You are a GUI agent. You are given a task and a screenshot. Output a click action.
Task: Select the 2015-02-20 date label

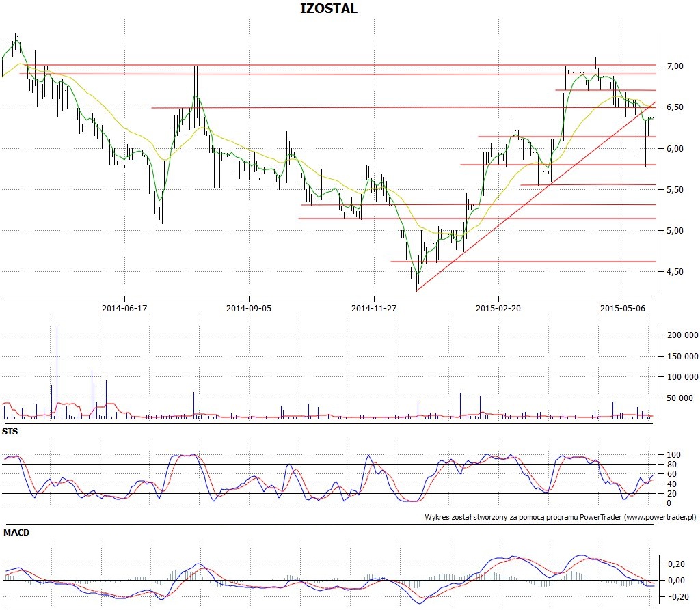click(498, 308)
